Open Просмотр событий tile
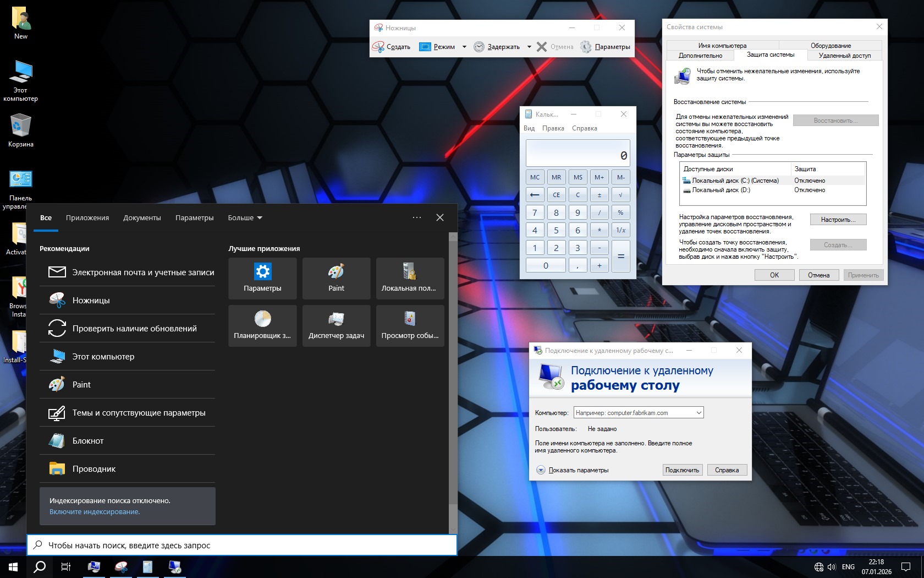 [410, 326]
